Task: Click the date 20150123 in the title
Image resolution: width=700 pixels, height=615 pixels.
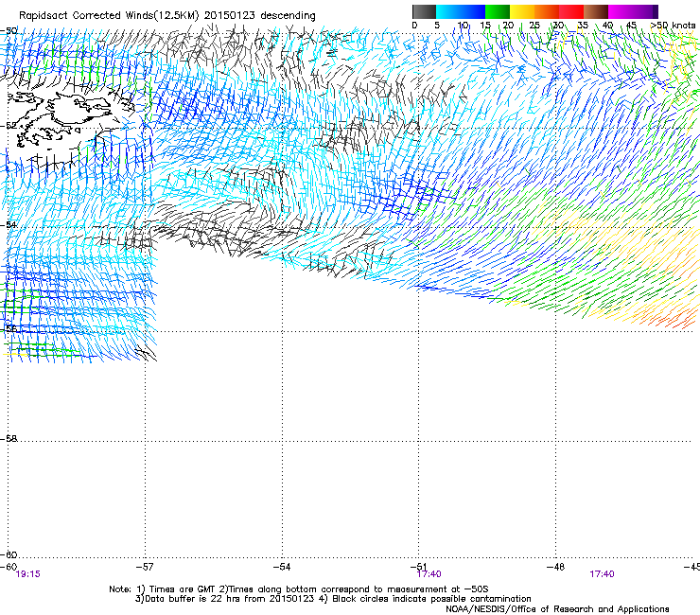Action: point(230,16)
